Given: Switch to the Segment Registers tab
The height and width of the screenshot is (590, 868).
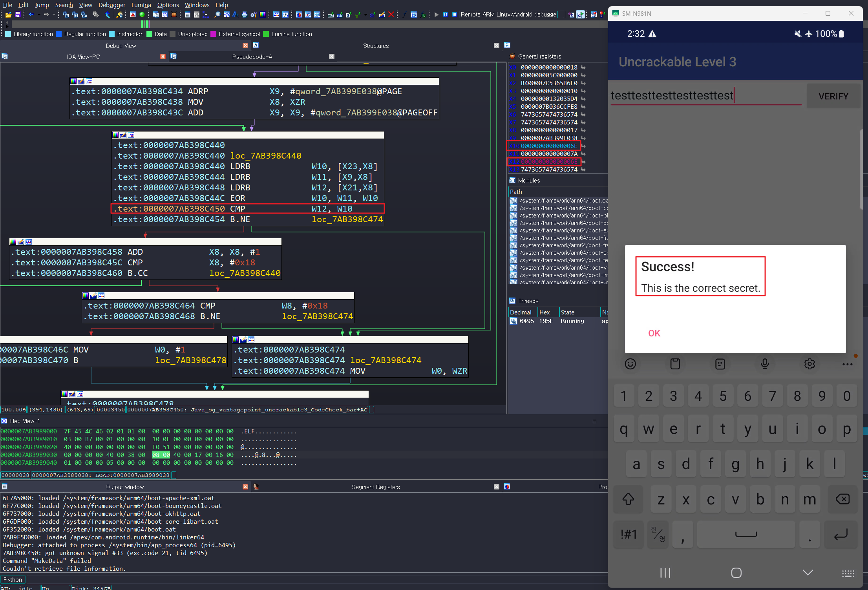Looking at the screenshot, I should pyautogui.click(x=376, y=487).
